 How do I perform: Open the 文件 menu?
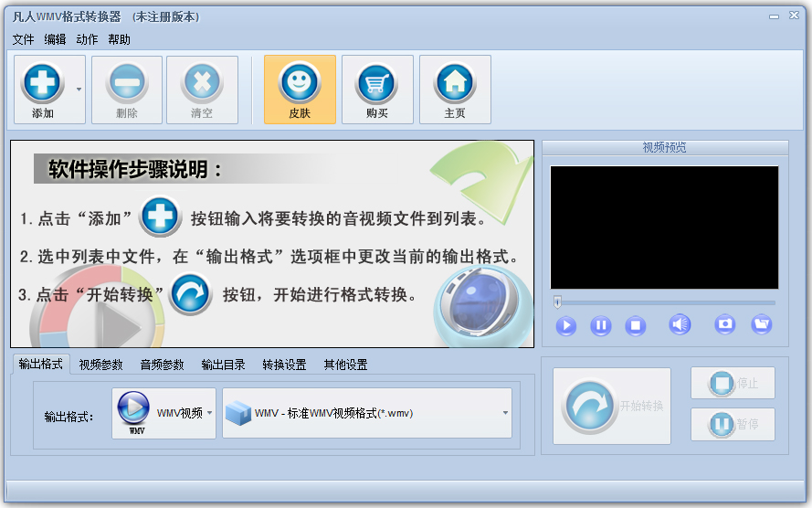[24, 39]
